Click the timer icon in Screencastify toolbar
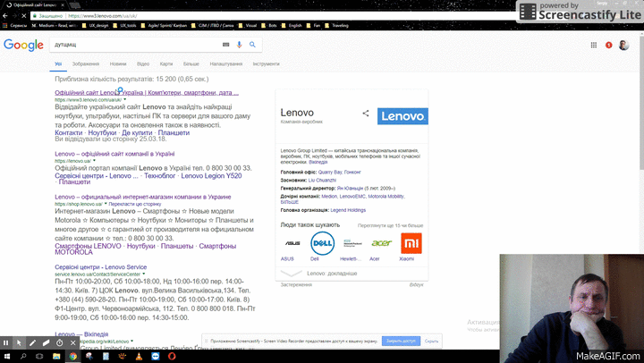The image size is (644, 363). [59, 342]
